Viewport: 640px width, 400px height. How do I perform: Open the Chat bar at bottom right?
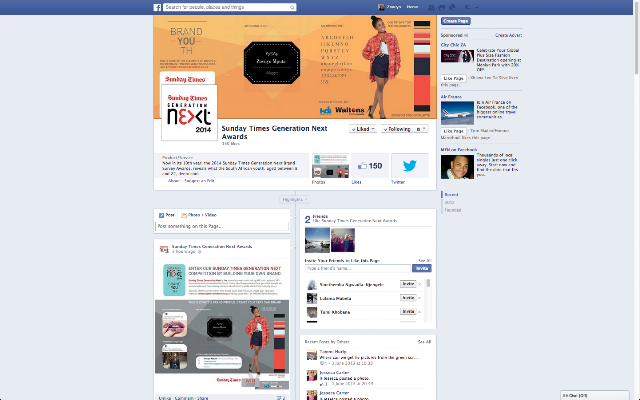pos(594,395)
